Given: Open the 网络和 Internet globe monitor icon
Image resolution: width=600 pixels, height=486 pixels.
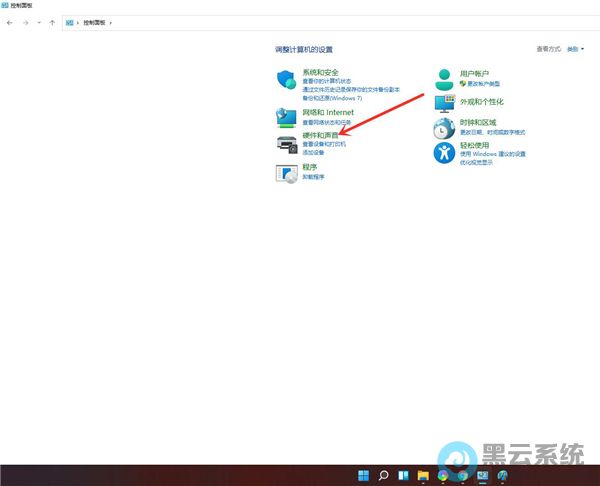Looking at the screenshot, I should [x=286, y=117].
